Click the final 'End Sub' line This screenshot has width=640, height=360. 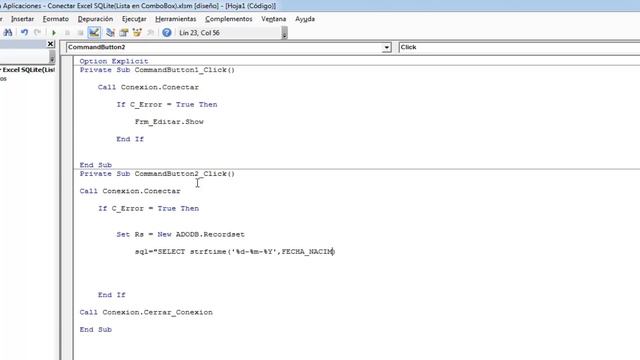[x=96, y=330]
